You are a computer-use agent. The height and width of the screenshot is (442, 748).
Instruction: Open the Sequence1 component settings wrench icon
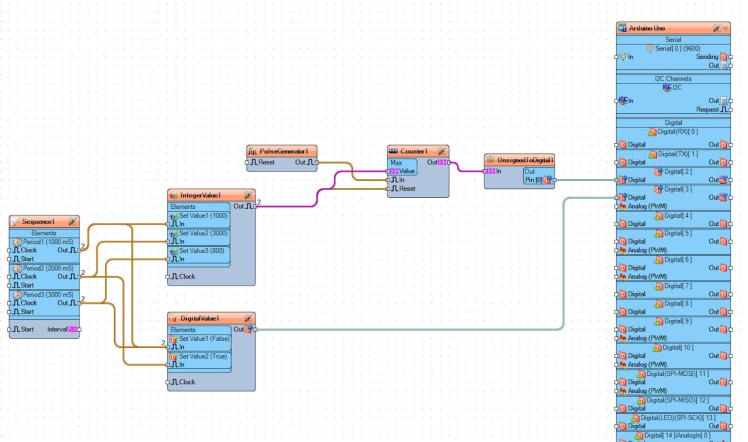pos(73,221)
